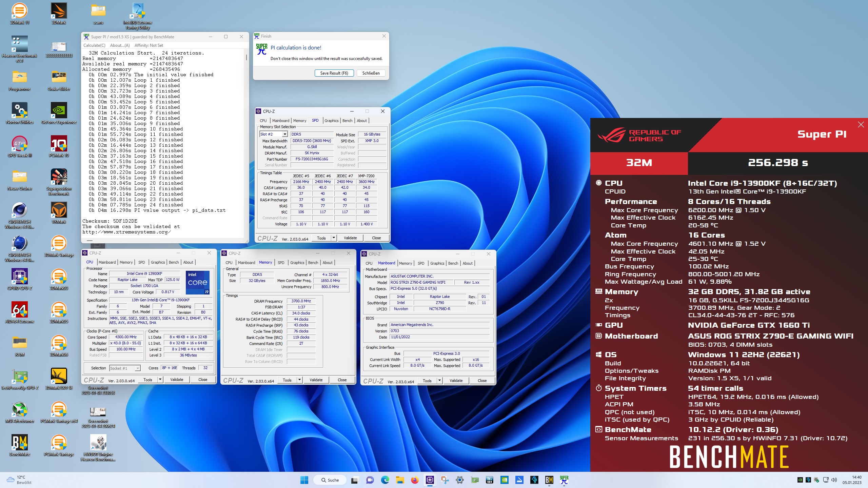Switch to Graphics tab in SPD CPU-Z window
Screen dimensions: 868x488
(x=331, y=121)
